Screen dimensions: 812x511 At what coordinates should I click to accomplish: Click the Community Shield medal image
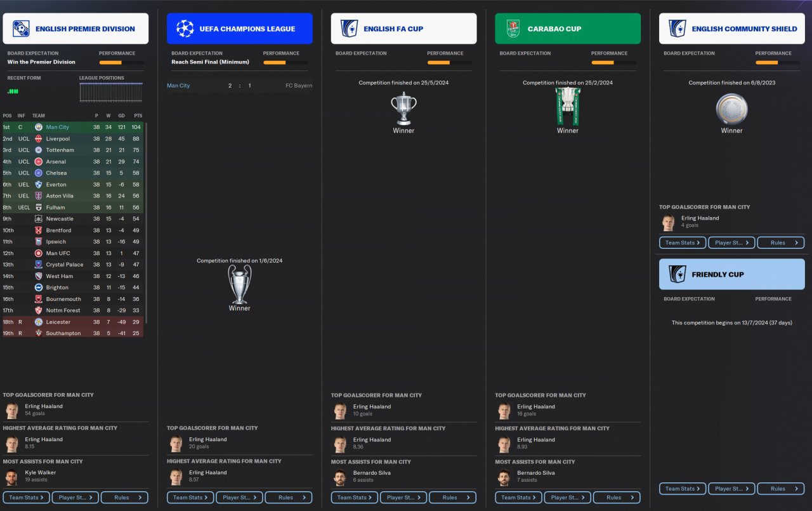(x=731, y=109)
